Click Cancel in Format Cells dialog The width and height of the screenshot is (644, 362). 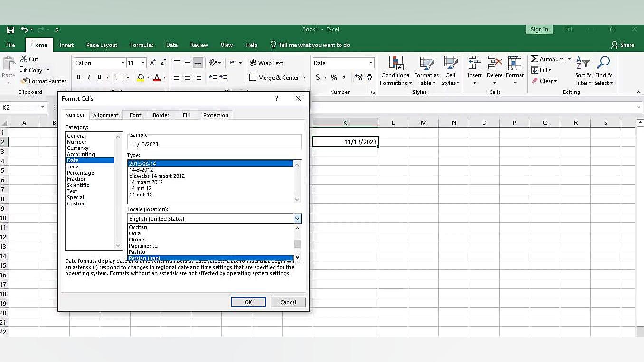pos(288,302)
